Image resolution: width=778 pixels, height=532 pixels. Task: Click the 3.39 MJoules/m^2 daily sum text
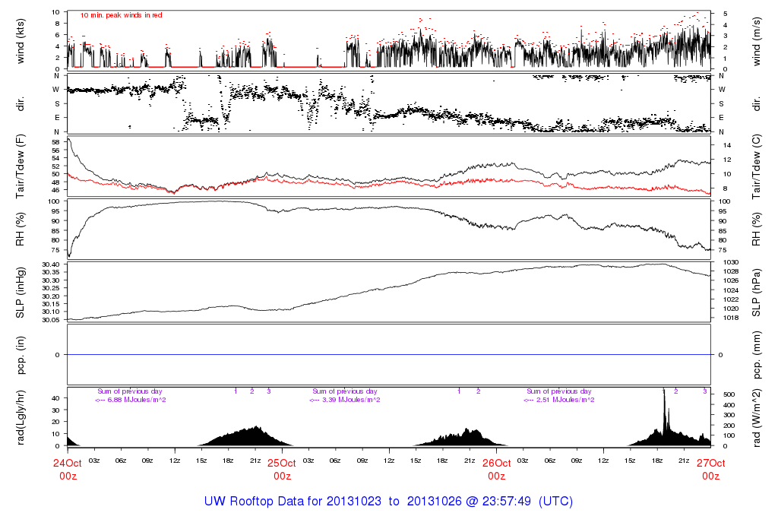[x=345, y=400]
